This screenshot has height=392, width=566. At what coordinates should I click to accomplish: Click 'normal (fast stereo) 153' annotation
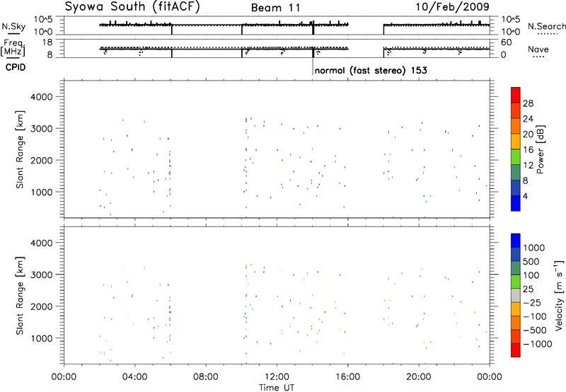371,70
